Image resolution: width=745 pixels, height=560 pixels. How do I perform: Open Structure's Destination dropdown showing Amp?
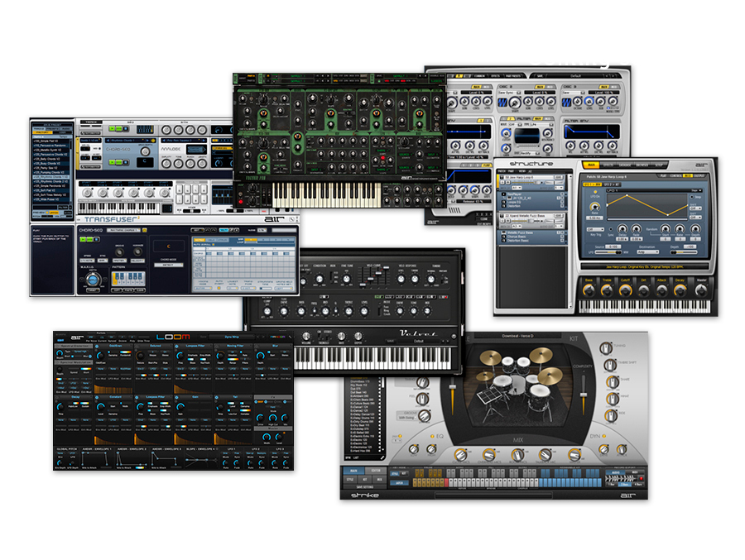(x=647, y=251)
